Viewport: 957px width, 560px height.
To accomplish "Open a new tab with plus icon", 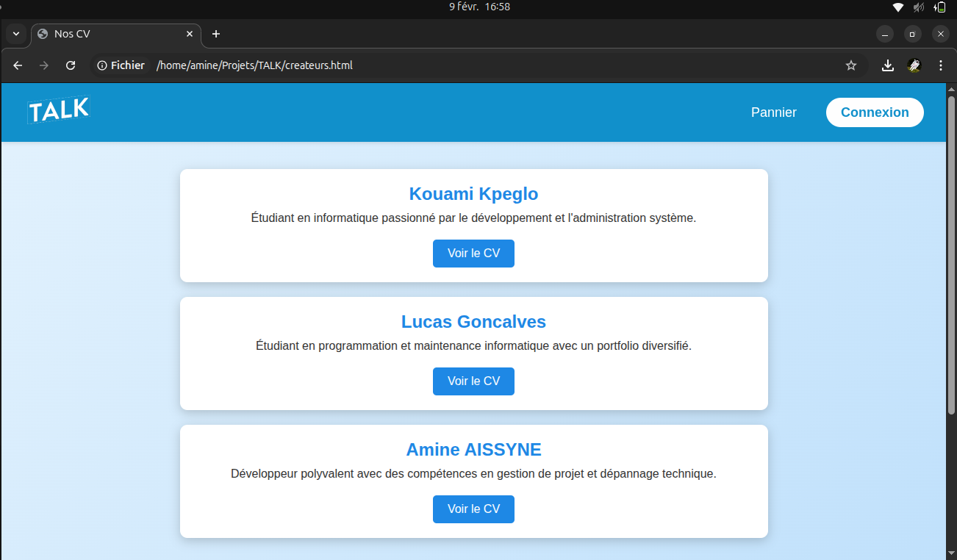I will pos(216,34).
